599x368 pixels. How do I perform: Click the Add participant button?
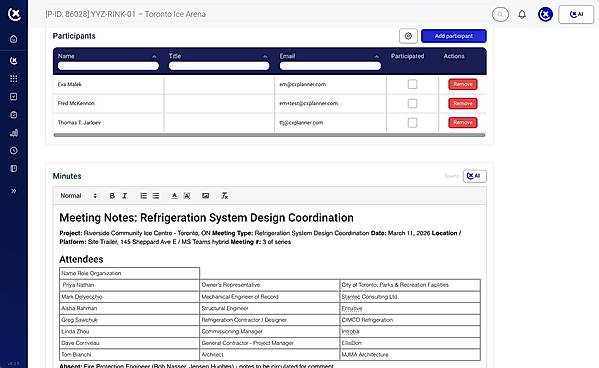pos(453,36)
